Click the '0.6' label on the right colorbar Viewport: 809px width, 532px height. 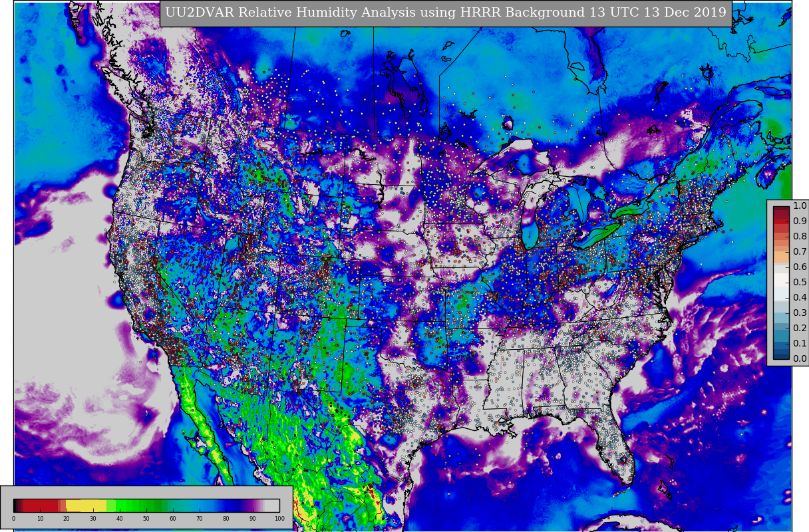(800, 267)
